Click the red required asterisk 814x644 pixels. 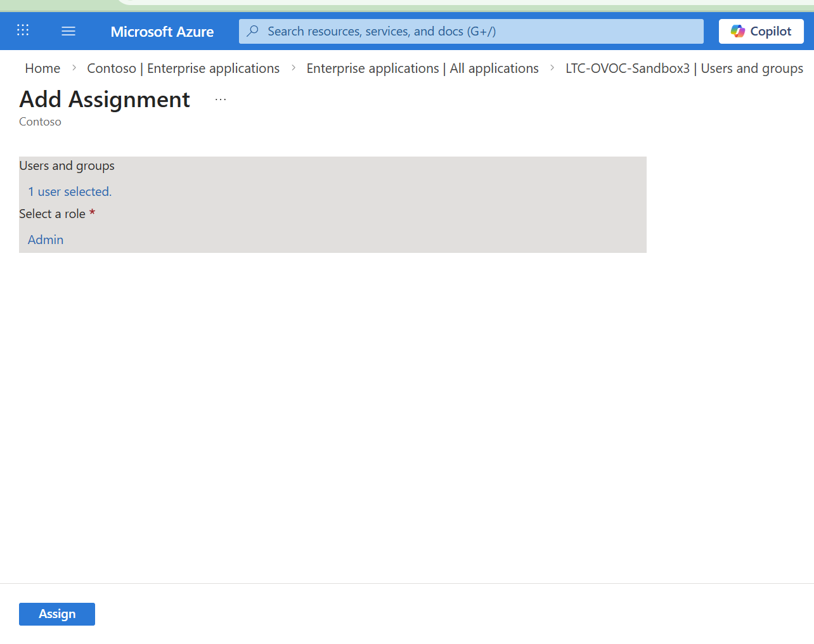point(92,213)
